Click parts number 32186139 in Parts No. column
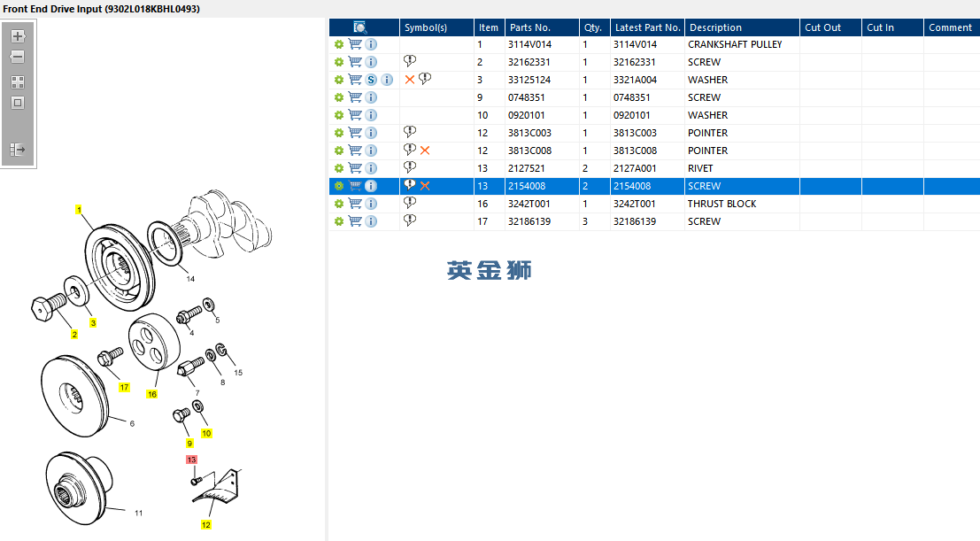The width and height of the screenshot is (980, 541). pyautogui.click(x=529, y=221)
